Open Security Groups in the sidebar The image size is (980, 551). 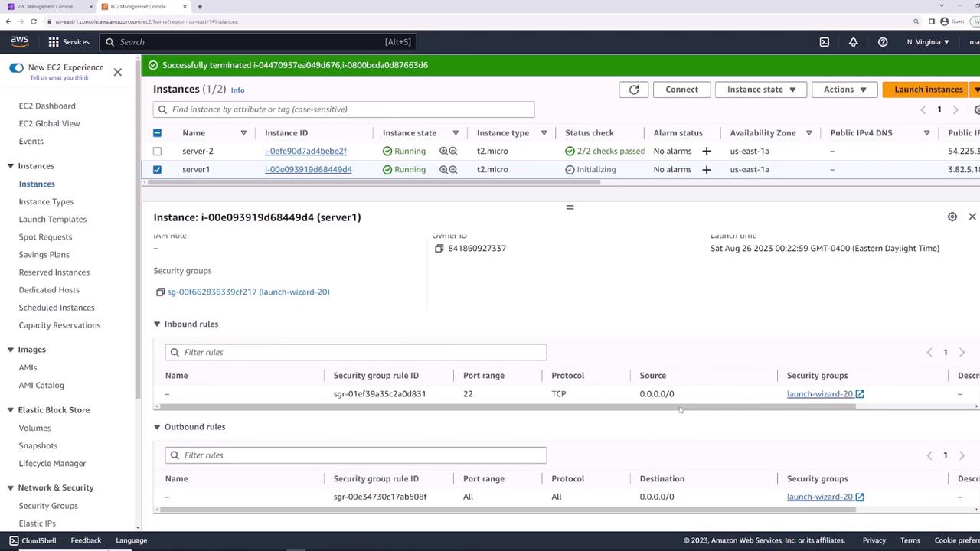pyautogui.click(x=48, y=506)
